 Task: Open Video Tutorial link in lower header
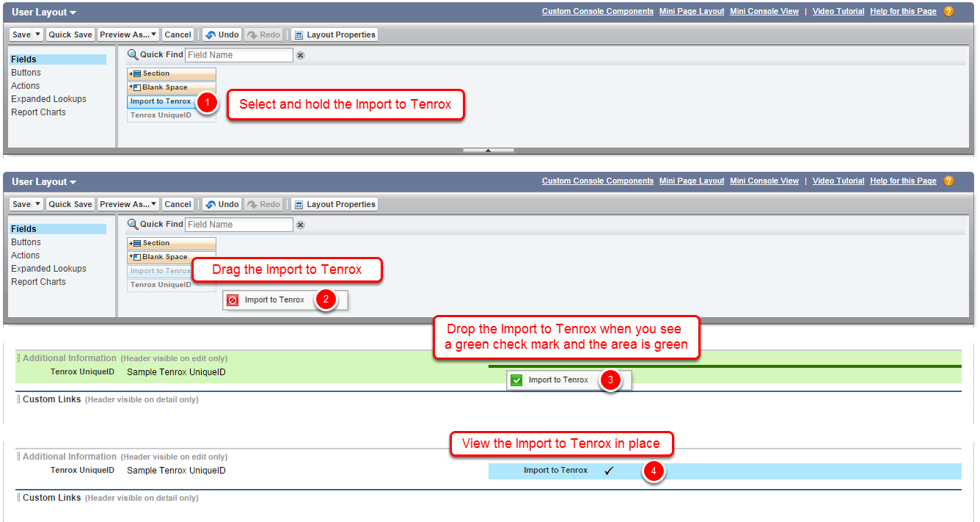pyautogui.click(x=838, y=181)
